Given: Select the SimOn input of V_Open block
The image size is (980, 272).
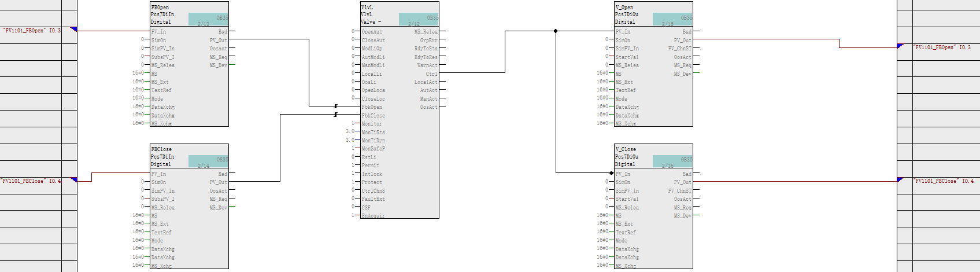Looking at the screenshot, I should click(x=623, y=41).
